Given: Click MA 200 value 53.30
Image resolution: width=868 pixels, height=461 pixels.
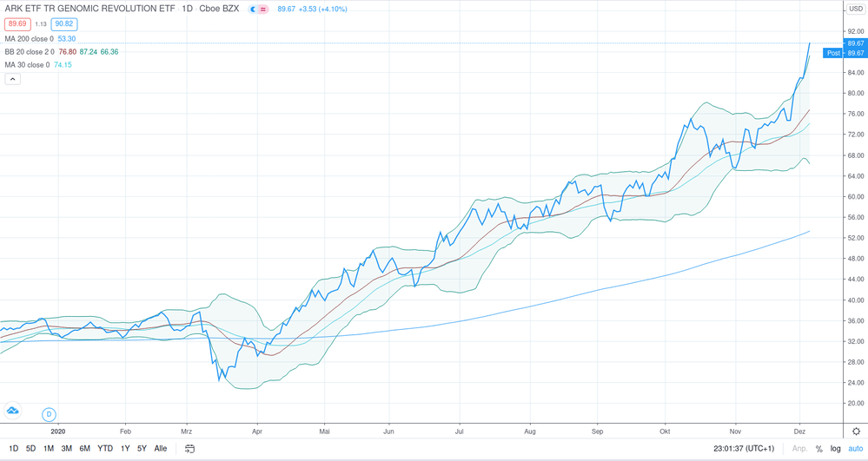Looking at the screenshot, I should [66, 39].
